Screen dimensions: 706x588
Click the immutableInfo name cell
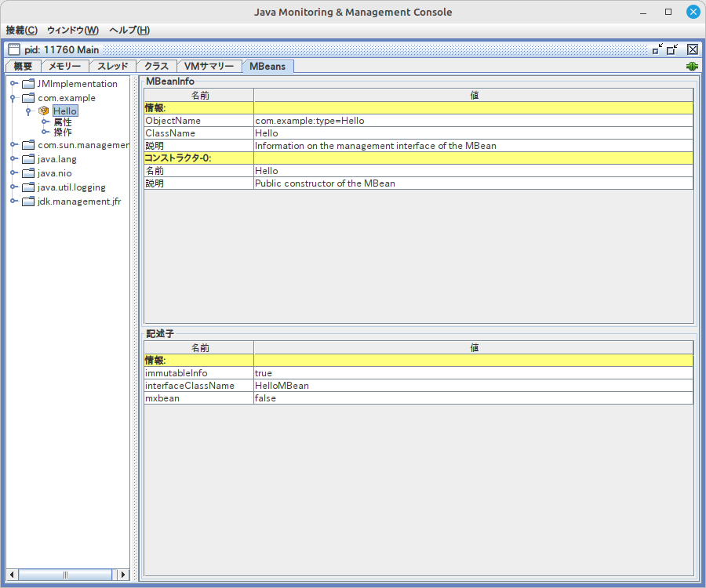tap(198, 373)
